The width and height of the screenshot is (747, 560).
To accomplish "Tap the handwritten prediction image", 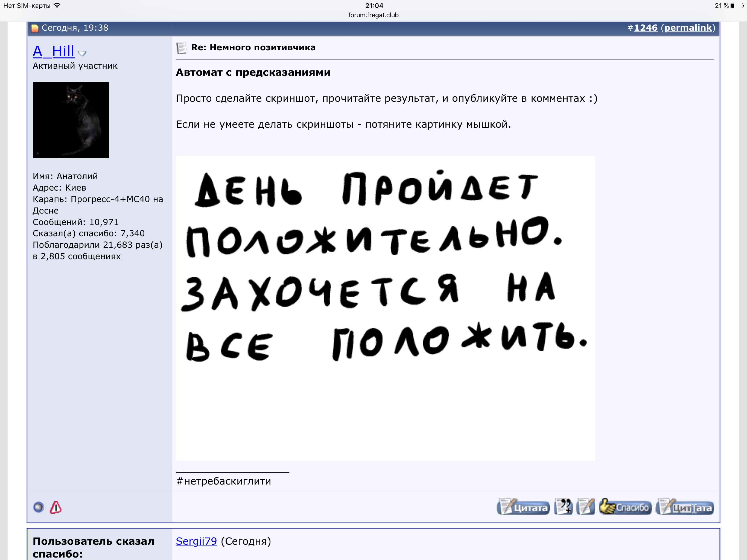I will pyautogui.click(x=385, y=308).
